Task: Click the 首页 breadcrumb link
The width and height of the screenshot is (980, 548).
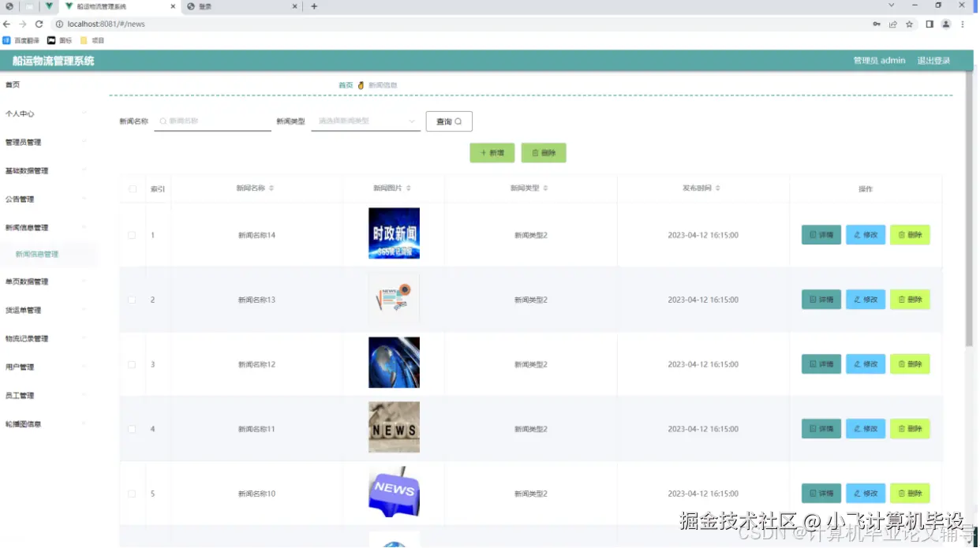Action: tap(345, 84)
